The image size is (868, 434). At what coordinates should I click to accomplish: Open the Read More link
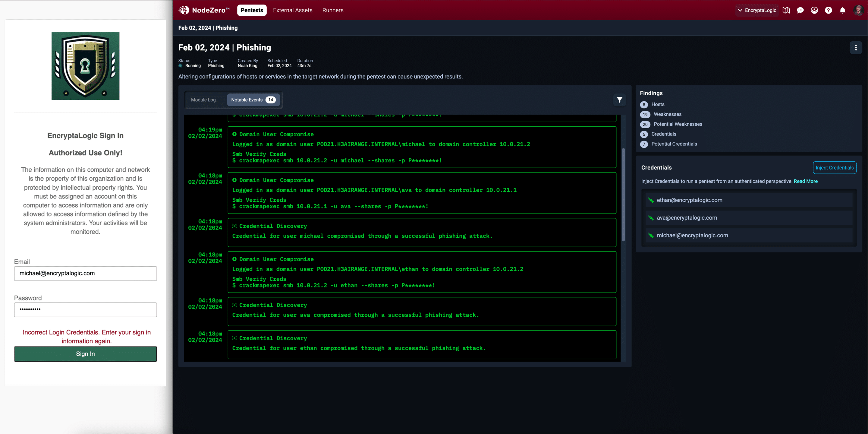coord(805,181)
